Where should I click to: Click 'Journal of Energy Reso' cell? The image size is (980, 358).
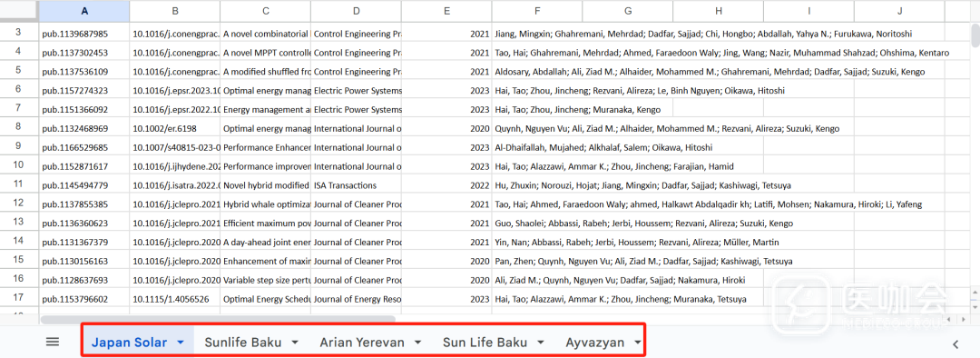pyautogui.click(x=357, y=299)
